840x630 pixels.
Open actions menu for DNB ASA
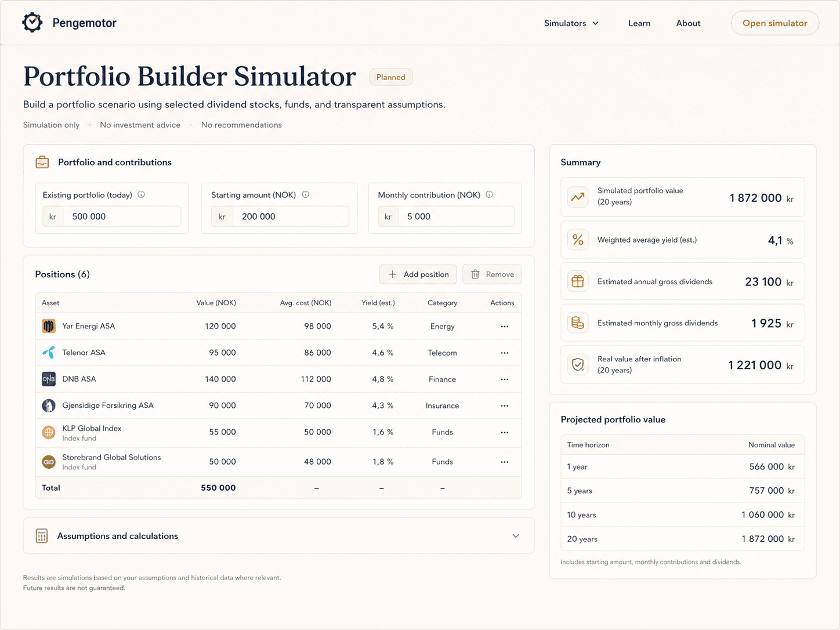[x=505, y=379]
